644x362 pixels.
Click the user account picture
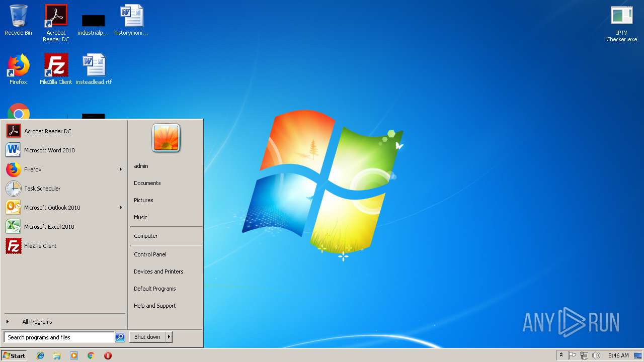coord(166,138)
